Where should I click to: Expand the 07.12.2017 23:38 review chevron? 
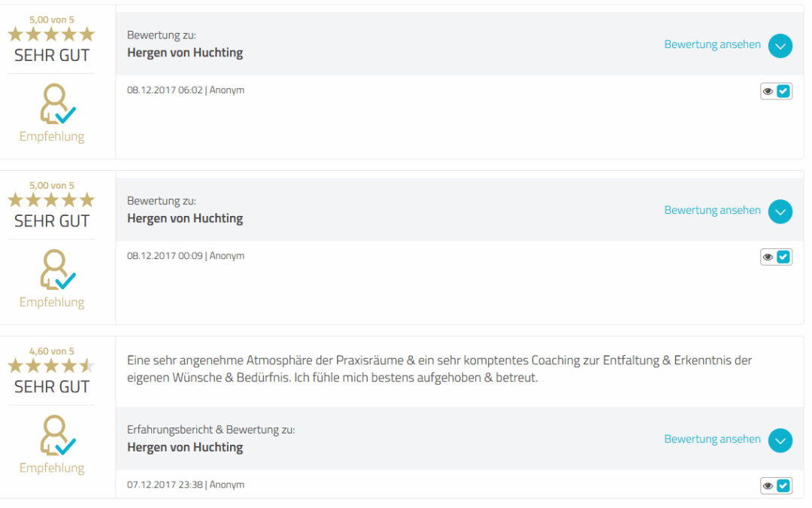[780, 440]
